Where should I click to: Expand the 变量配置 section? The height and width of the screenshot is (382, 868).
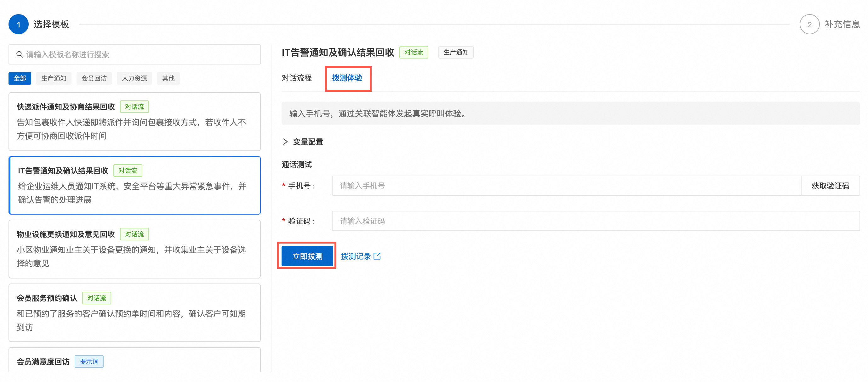303,142
